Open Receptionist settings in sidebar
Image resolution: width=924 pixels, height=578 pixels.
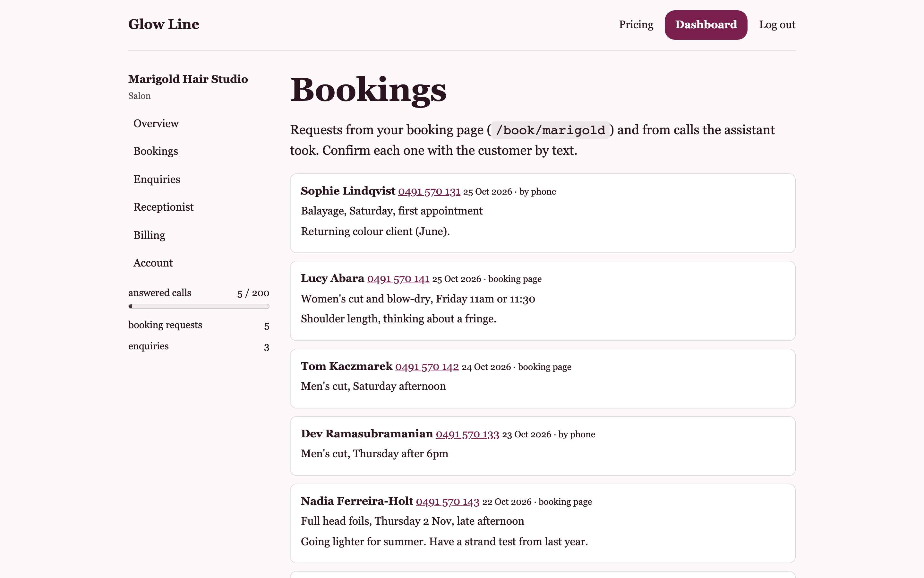point(163,207)
